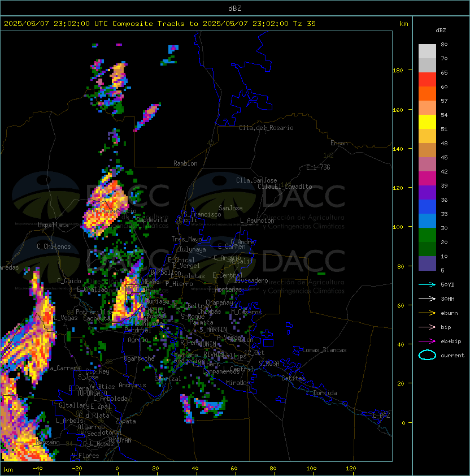470x476 pixels.
Task: Pick the yellow 54-51 dBZ swatch
Action: coord(427,122)
